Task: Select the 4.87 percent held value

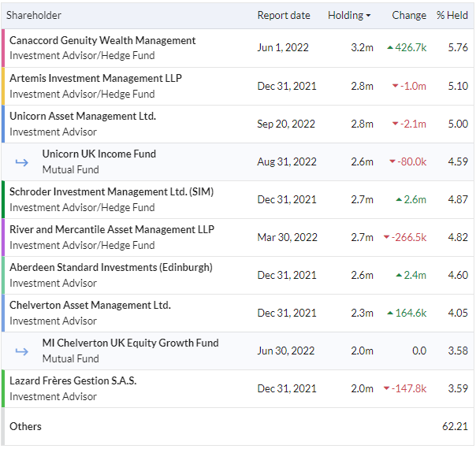Action: click(458, 199)
